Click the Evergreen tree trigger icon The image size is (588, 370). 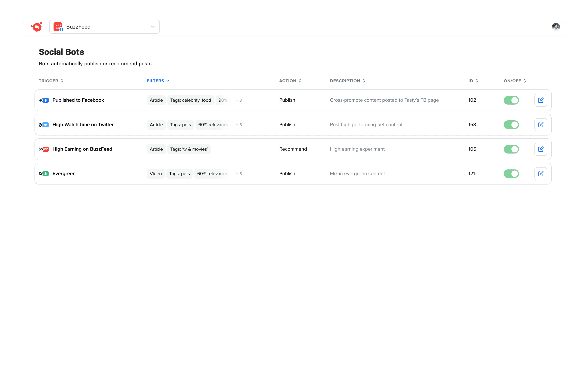(45, 174)
